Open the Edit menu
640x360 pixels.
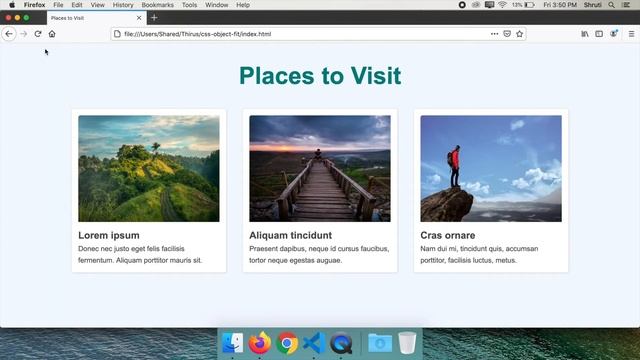point(77,5)
